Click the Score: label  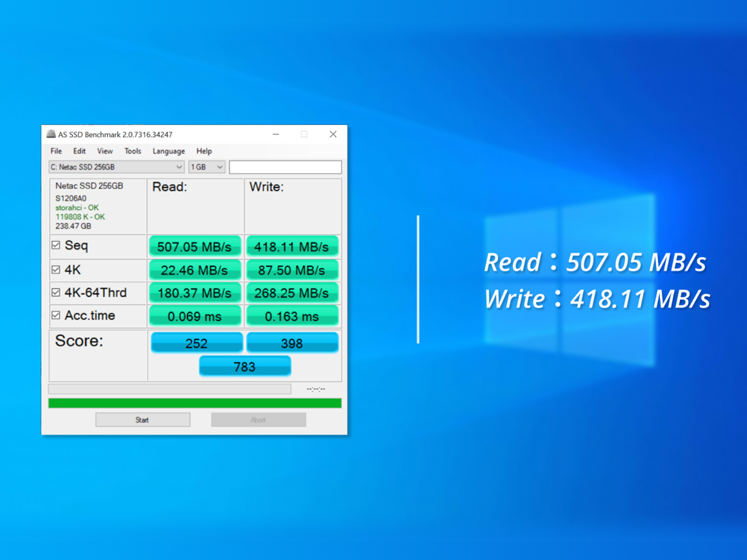coord(79,341)
